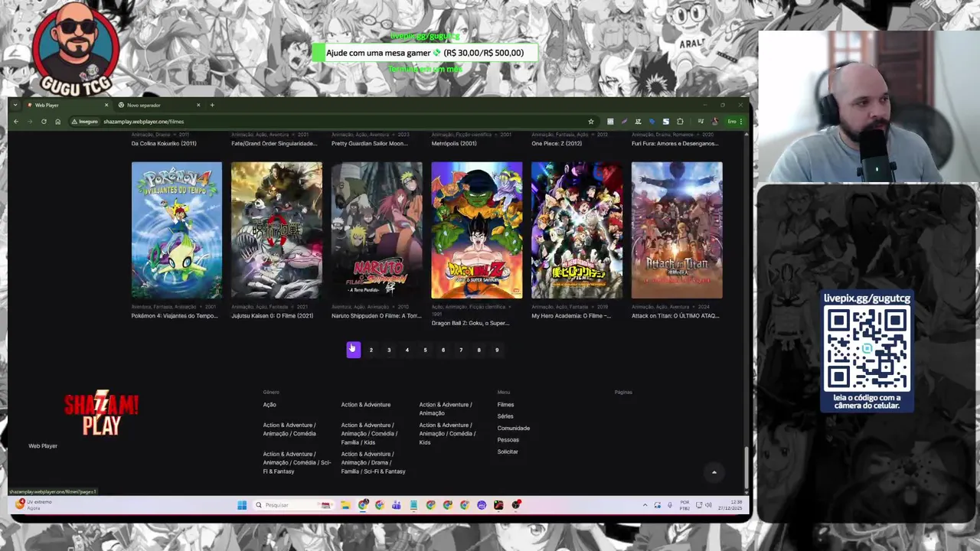980x551 pixels.
Task: Open the Teams icon in the taskbar
Action: [397, 505]
